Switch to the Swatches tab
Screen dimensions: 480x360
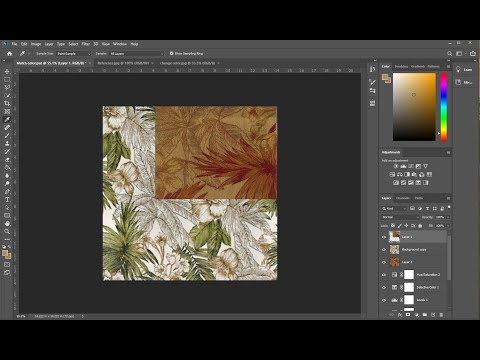click(x=401, y=67)
